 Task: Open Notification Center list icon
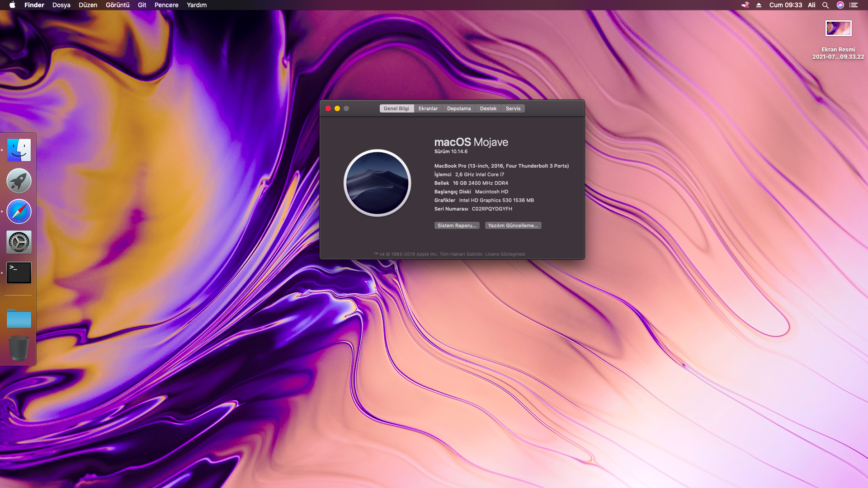[854, 5]
